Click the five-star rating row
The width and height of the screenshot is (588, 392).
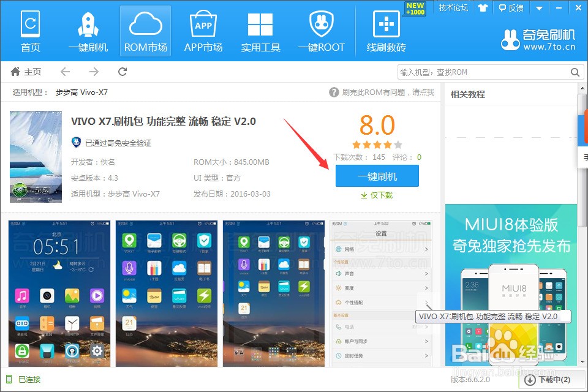tap(377, 145)
